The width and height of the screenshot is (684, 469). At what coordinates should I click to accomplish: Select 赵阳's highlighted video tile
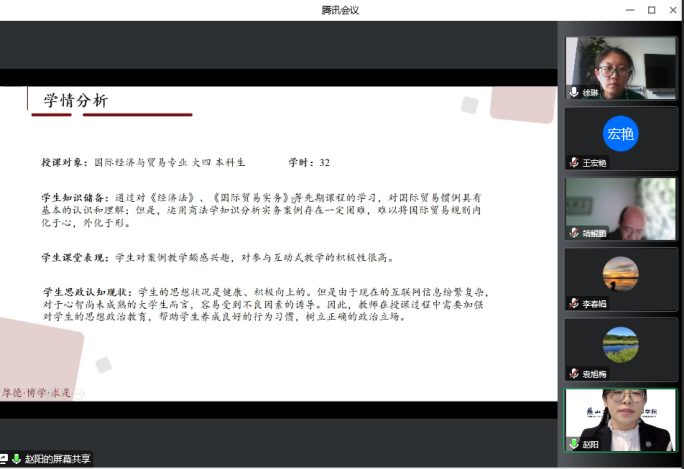pos(620,418)
